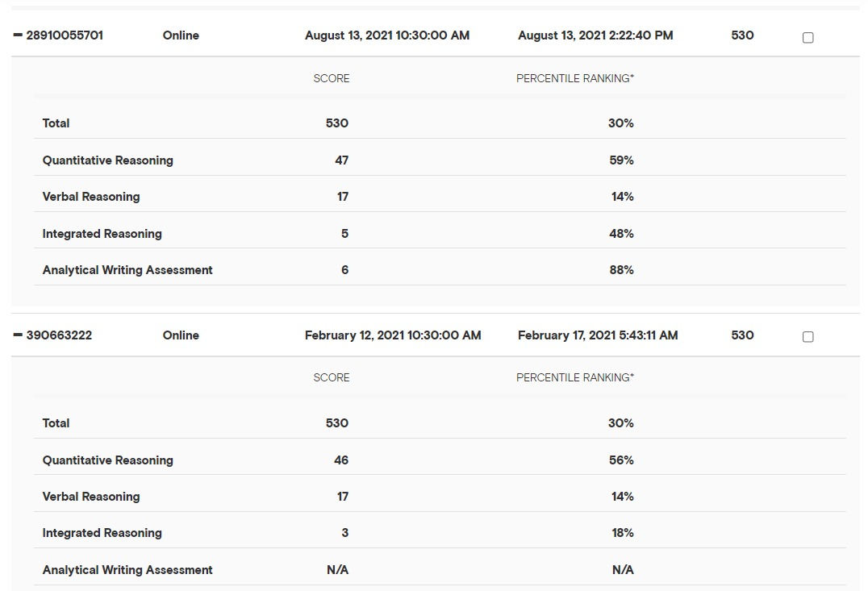Screen dimensions: 868x591
Task: Click the Online label on the August exam row
Action: tap(181, 35)
